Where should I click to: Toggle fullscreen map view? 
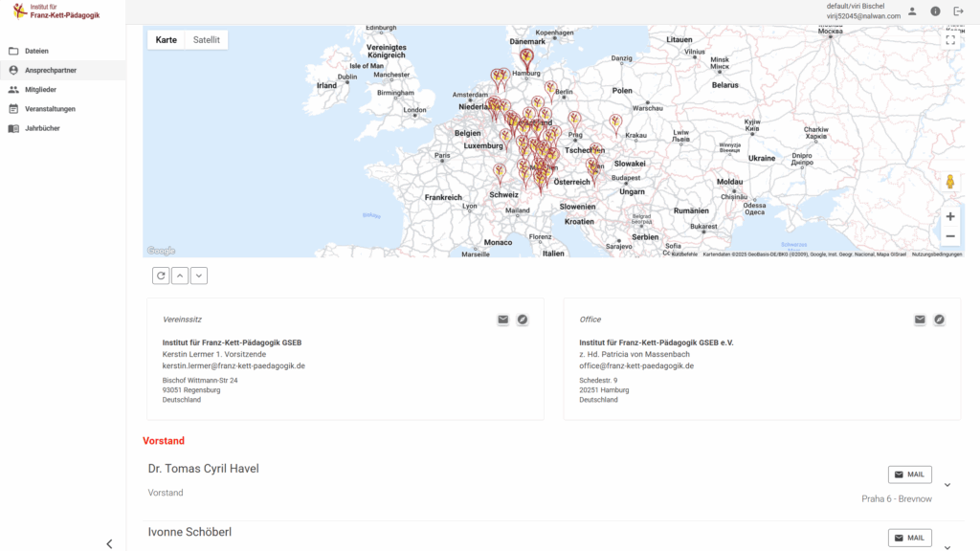pyautogui.click(x=950, y=40)
